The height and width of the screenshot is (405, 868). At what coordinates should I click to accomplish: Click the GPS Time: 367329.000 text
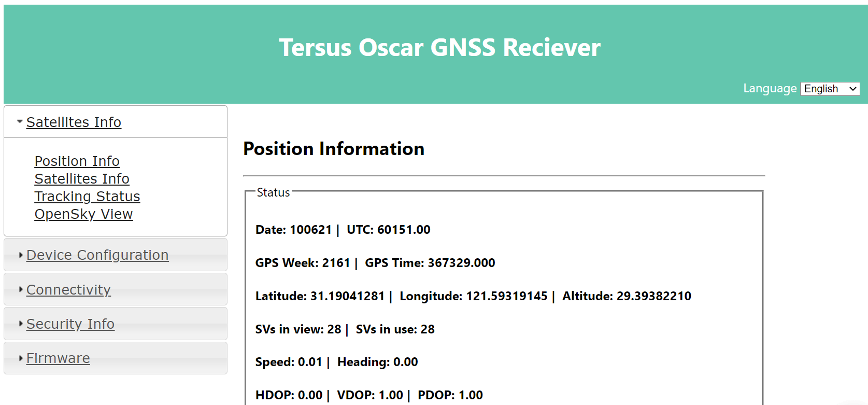pyautogui.click(x=430, y=263)
